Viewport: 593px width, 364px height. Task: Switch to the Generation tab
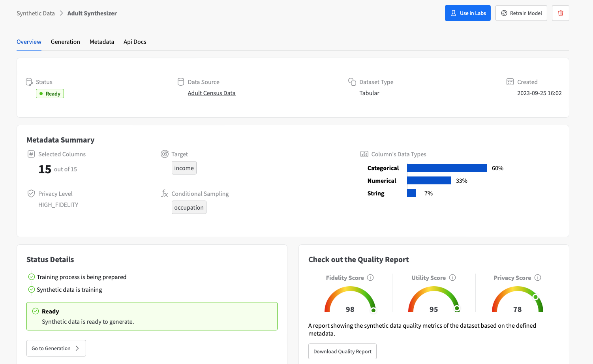tap(66, 42)
